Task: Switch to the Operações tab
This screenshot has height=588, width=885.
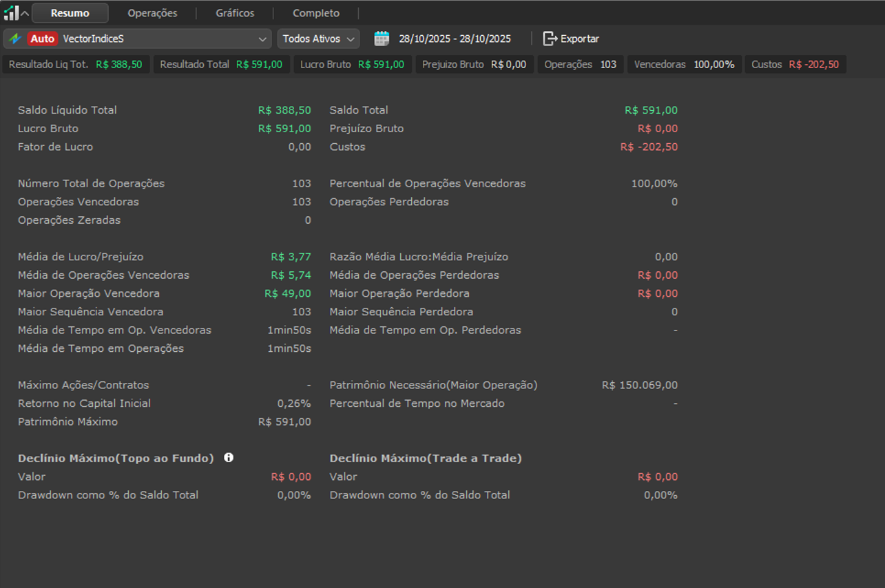Action: (x=152, y=13)
